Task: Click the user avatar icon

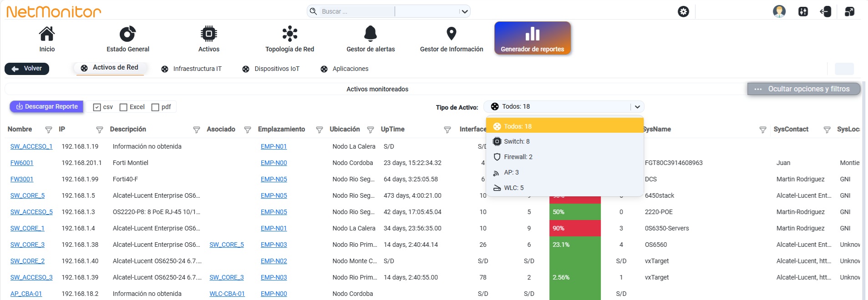Action: click(x=779, y=11)
